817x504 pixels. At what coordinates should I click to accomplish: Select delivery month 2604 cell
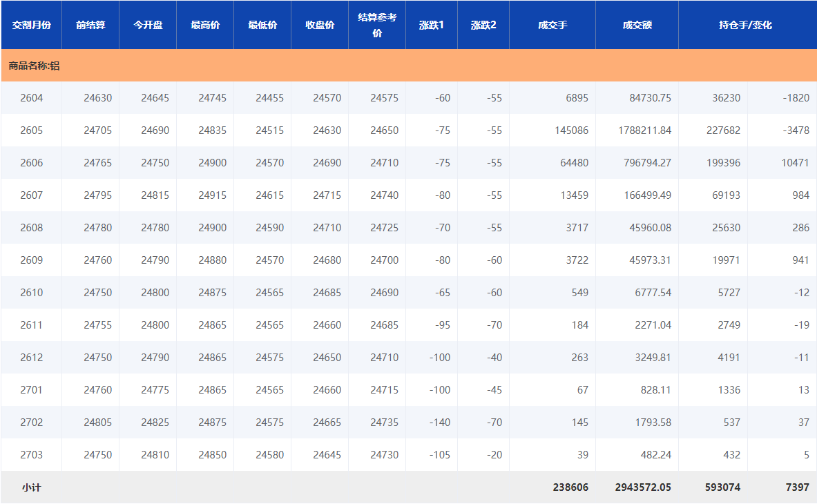tap(31, 98)
